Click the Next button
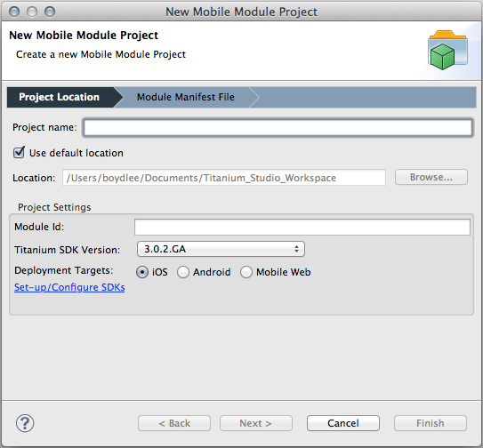Image resolution: width=483 pixels, height=448 pixels. click(256, 423)
